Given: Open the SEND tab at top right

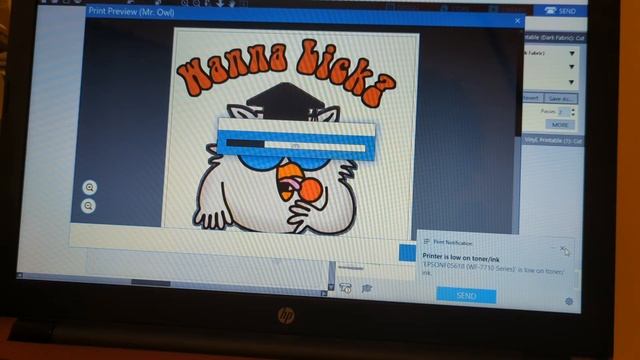Looking at the screenshot, I should (x=560, y=11).
